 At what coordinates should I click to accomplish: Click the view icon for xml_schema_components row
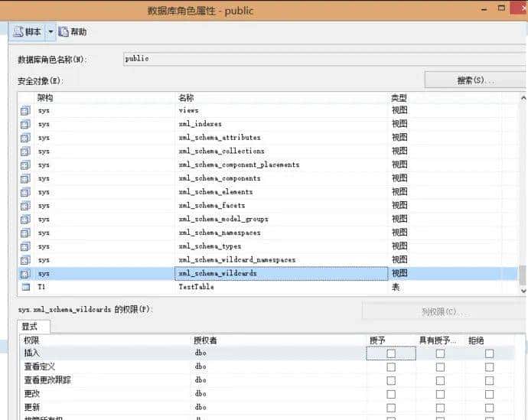point(25,179)
